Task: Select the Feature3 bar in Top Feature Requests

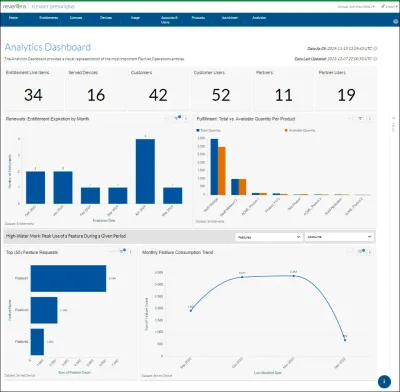Action: [x=44, y=310]
